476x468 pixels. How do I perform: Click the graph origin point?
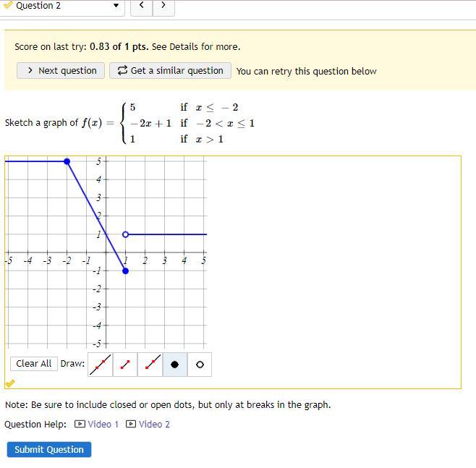tap(106, 252)
